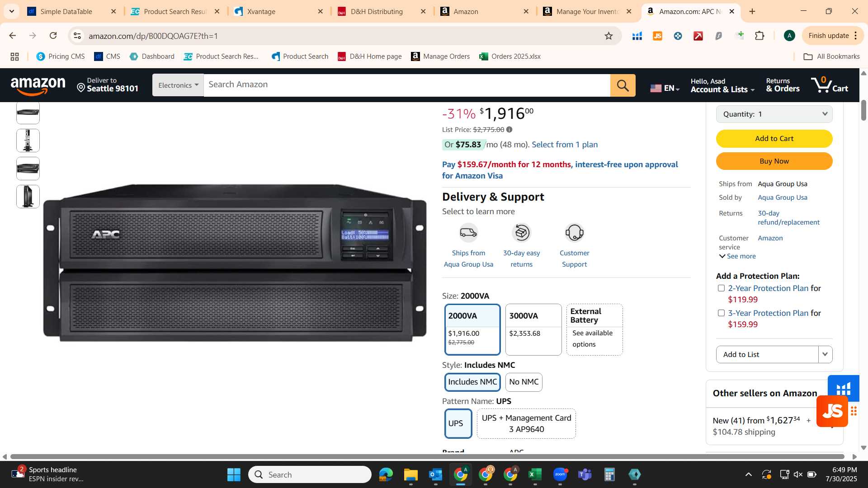Select the UPS pattern option
Viewport: 868px width, 488px height.
(x=458, y=424)
